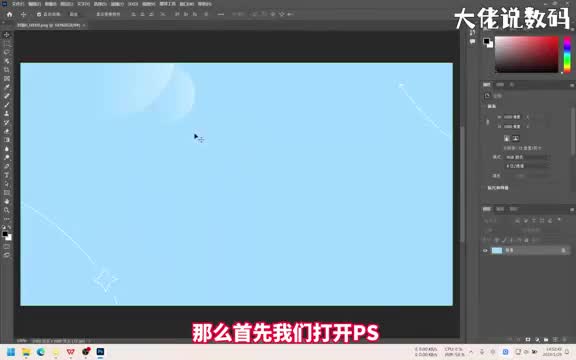Set canvas to landscape orientation
Viewport: 576px width, 360px height.
click(515, 138)
